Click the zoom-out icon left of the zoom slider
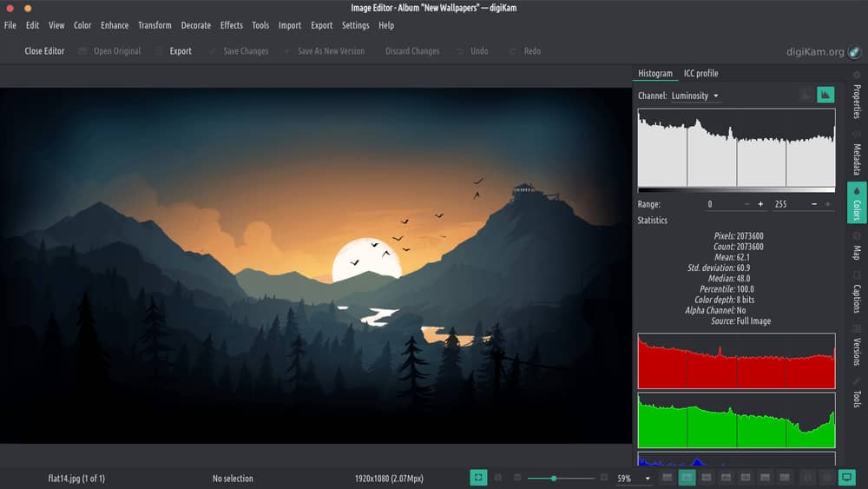868x489 pixels. click(x=517, y=478)
